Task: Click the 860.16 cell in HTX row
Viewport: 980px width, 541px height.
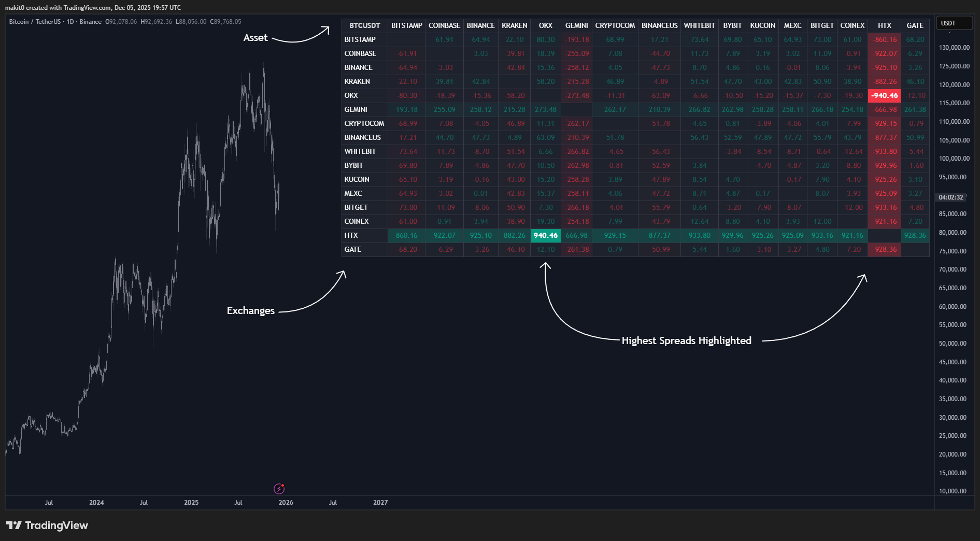Action: 407,235
